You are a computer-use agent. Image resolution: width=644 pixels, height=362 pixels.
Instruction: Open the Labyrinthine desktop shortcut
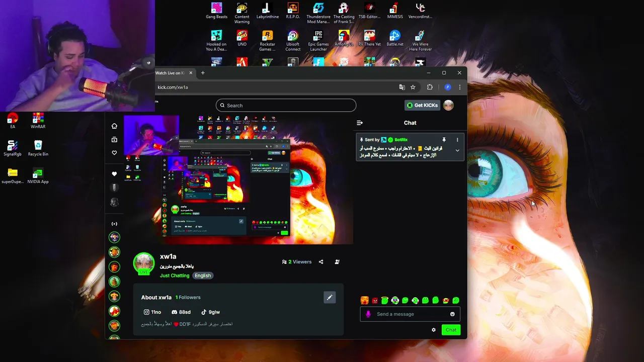point(268,11)
